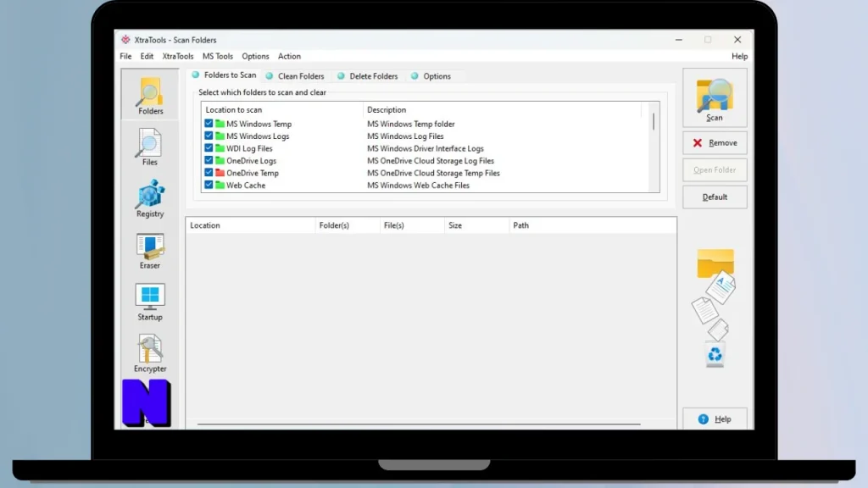Screen dimensions: 868x488
Task: Click the big Scan folder icon button
Action: 715,98
